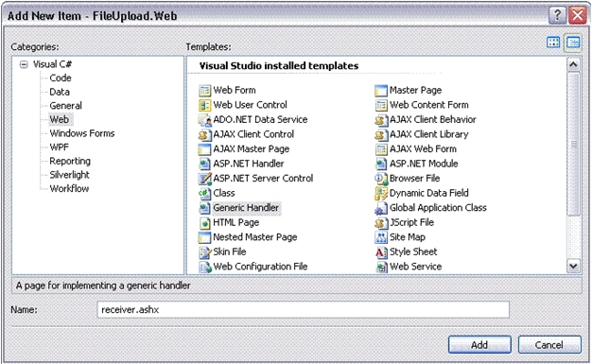Click the templates scrollbar down arrow

(x=573, y=267)
